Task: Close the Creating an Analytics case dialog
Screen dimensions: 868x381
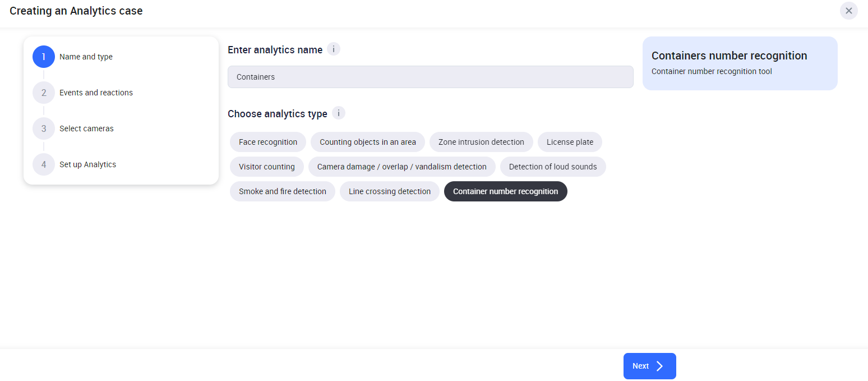Action: 848,11
